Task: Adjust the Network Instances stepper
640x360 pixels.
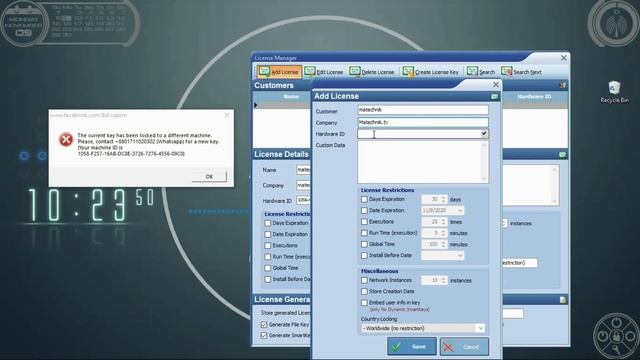Action: click(x=444, y=280)
